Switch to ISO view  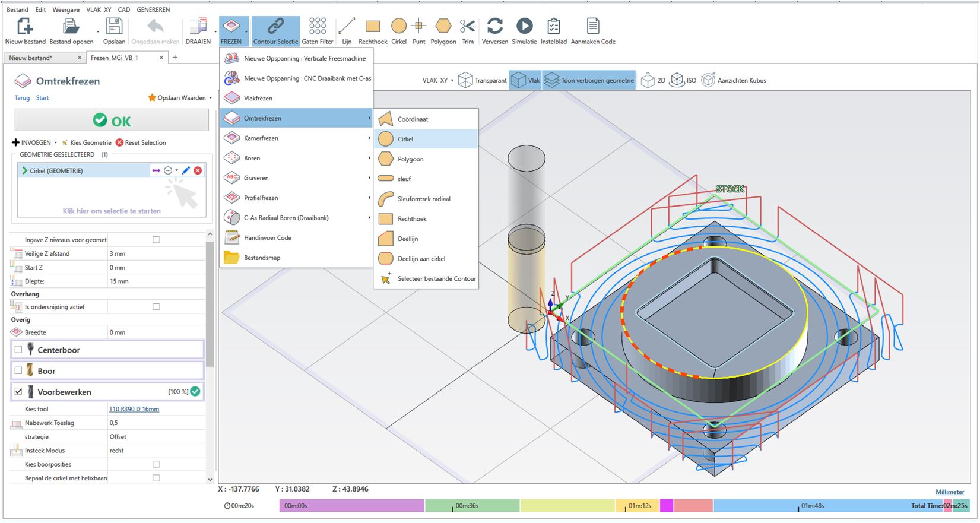tap(683, 80)
